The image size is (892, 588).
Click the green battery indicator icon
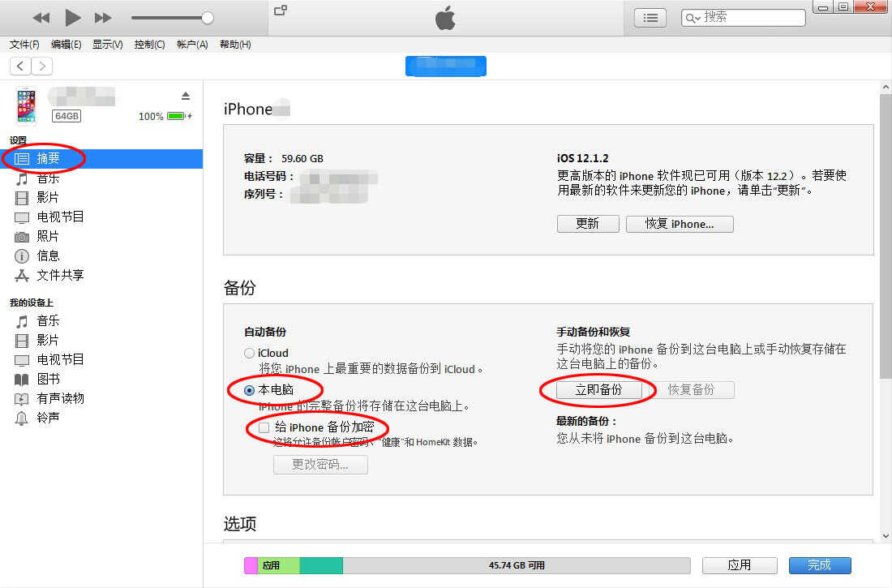pyautogui.click(x=176, y=116)
